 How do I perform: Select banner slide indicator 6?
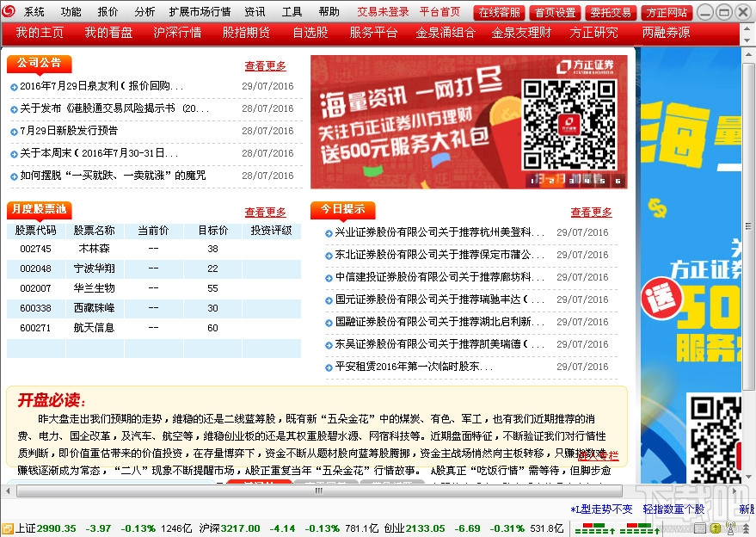[618, 182]
